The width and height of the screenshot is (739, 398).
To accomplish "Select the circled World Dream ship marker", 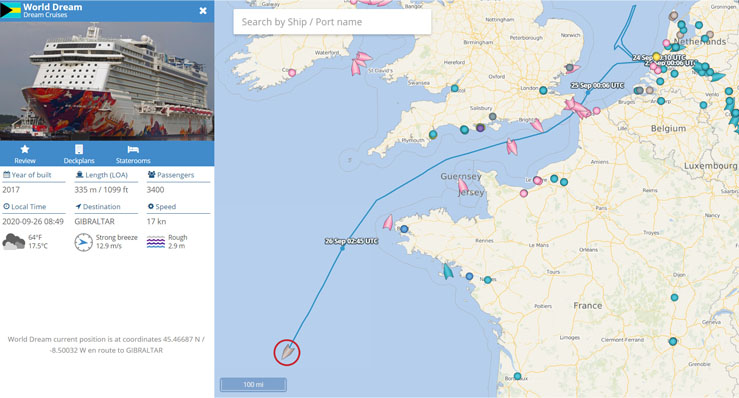I will [287, 352].
